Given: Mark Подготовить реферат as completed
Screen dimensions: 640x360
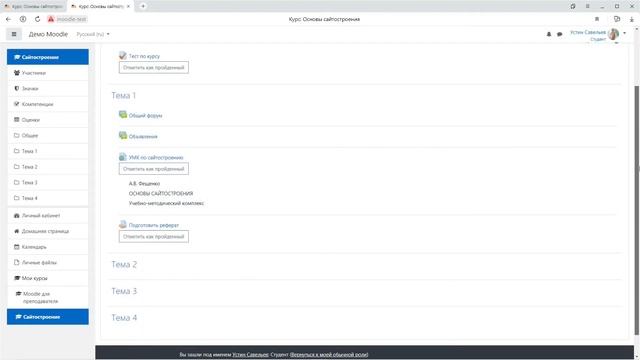Looking at the screenshot, I should coord(154,236).
